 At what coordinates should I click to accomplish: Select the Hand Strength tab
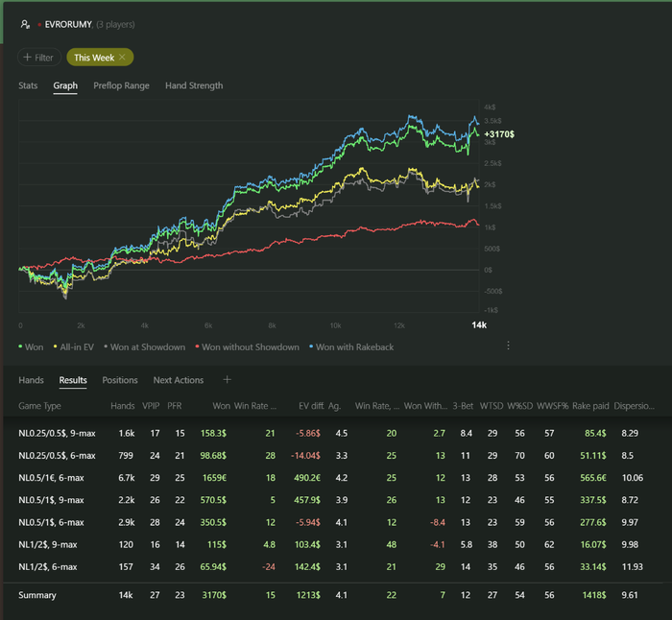(194, 85)
